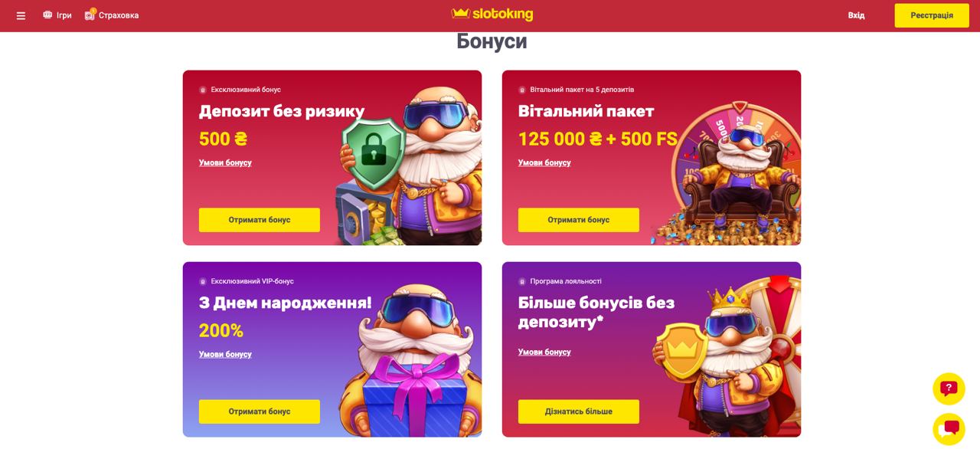The image size is (980, 449).
Task: Click the Дізнатись більше button
Action: coord(579,411)
